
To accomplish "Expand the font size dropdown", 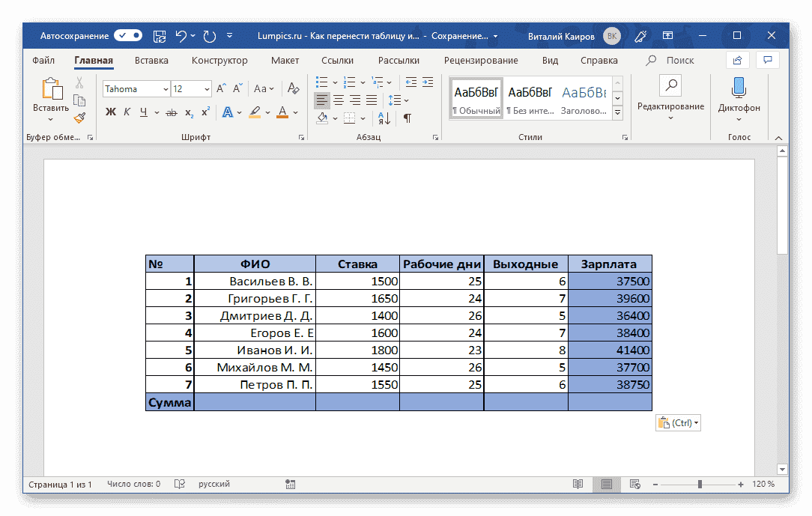I will coord(207,88).
